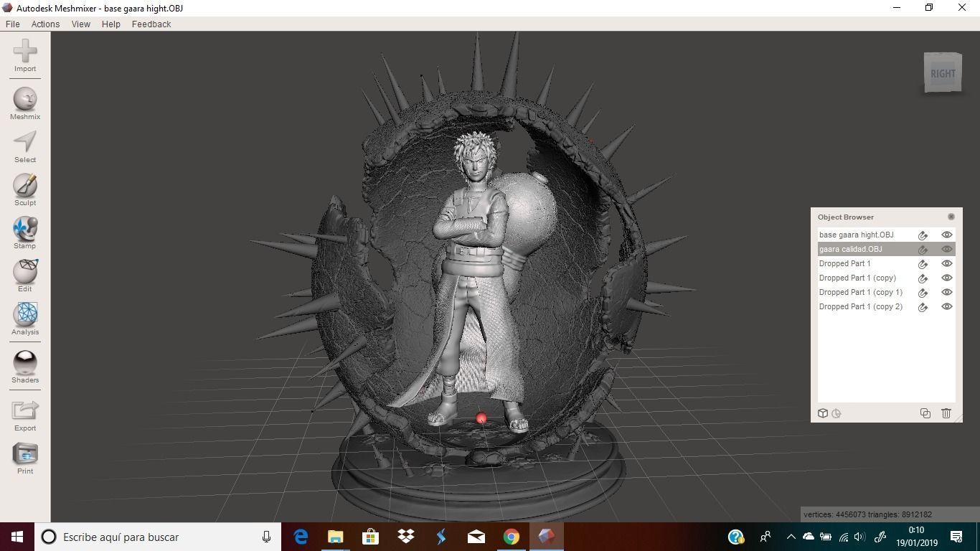Click the microphone icon in search box
Screen dimensions: 980x551
click(266, 537)
